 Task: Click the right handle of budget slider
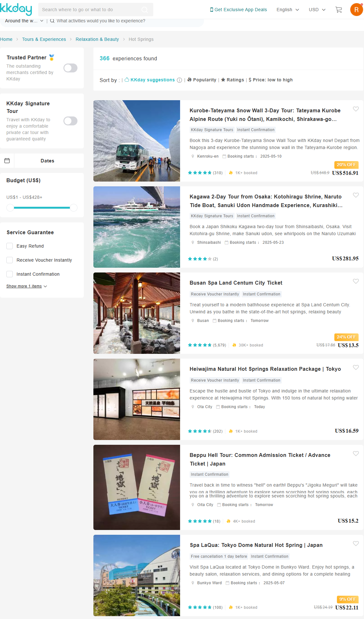74,208
